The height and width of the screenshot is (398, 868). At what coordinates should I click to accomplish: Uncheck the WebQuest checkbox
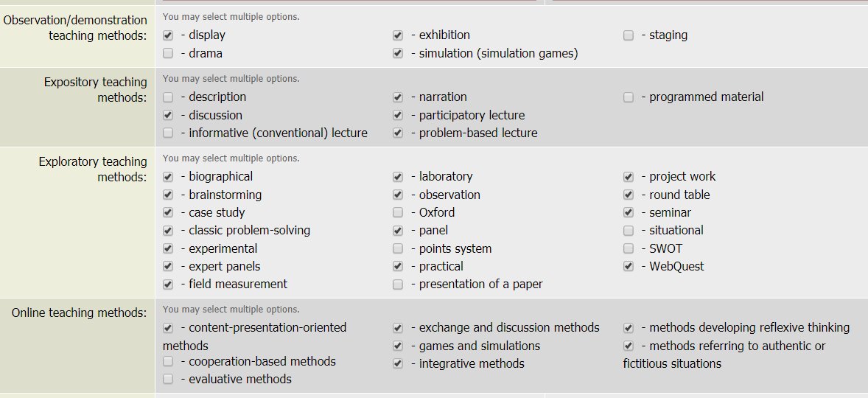coord(629,266)
